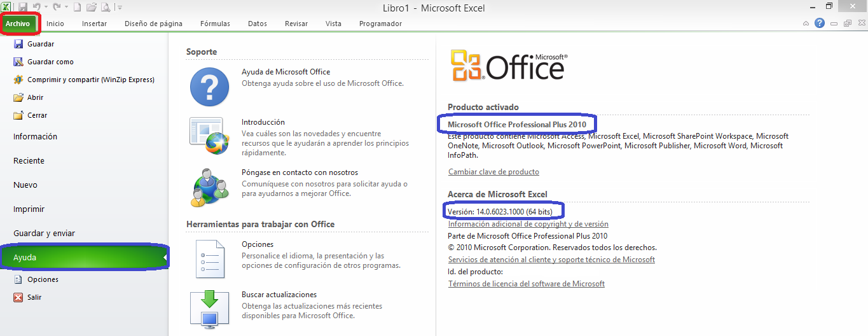This screenshot has width=868, height=336.
Task: Select Imprimir in the Archivo menu
Action: pos(29,209)
